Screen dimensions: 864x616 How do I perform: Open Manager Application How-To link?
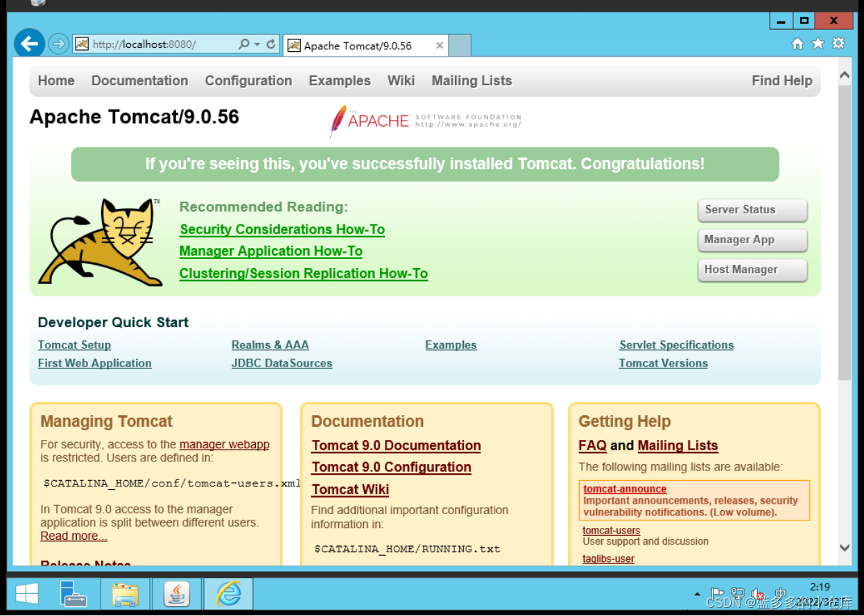271,251
